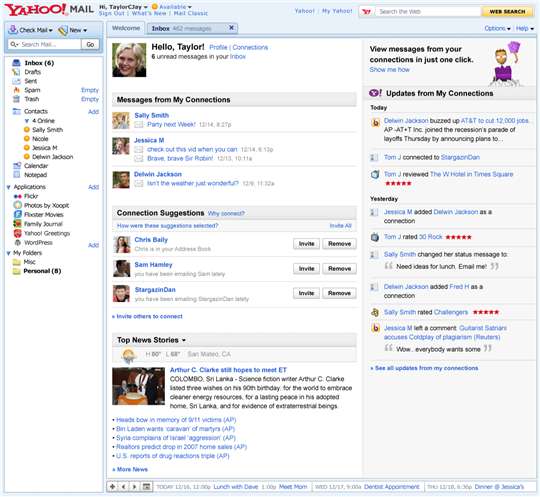Open the Inbox folder icon in sidebar
This screenshot has width=540, height=497.
[x=16, y=63]
